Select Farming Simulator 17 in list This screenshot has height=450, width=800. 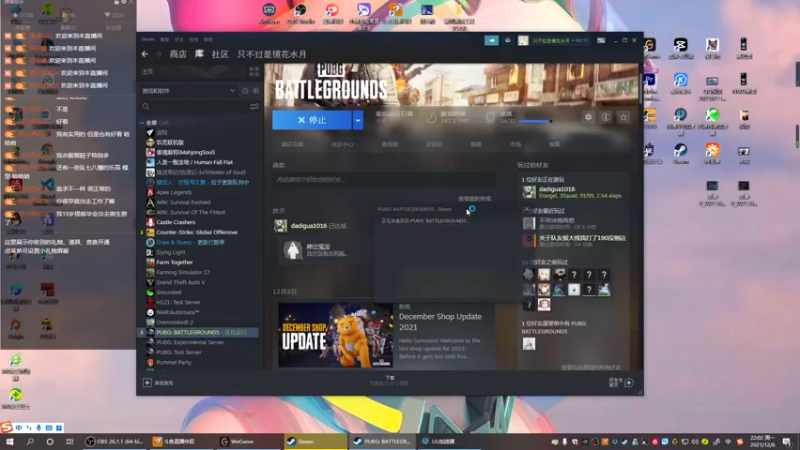(x=183, y=272)
